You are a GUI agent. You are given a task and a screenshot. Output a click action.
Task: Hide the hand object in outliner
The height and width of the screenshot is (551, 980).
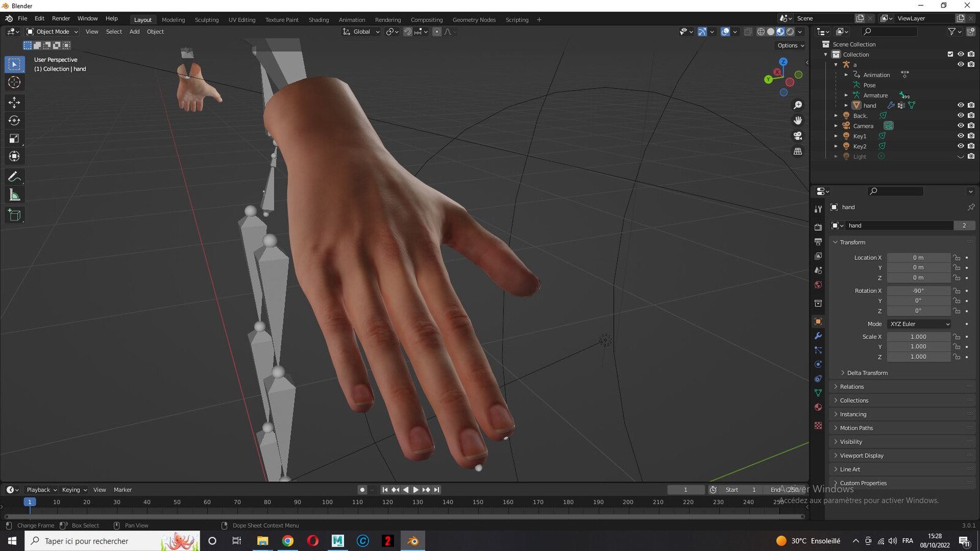click(x=960, y=105)
